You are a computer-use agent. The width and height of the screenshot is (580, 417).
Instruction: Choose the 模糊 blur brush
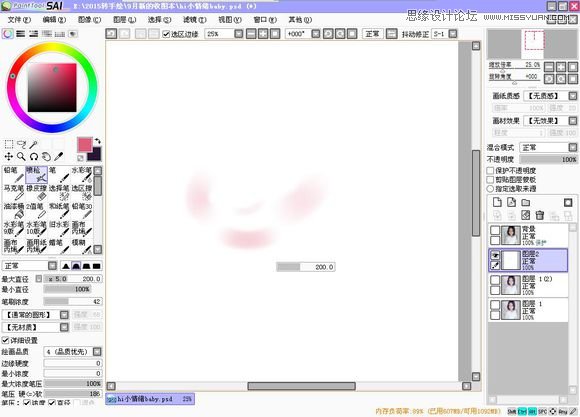[81, 246]
